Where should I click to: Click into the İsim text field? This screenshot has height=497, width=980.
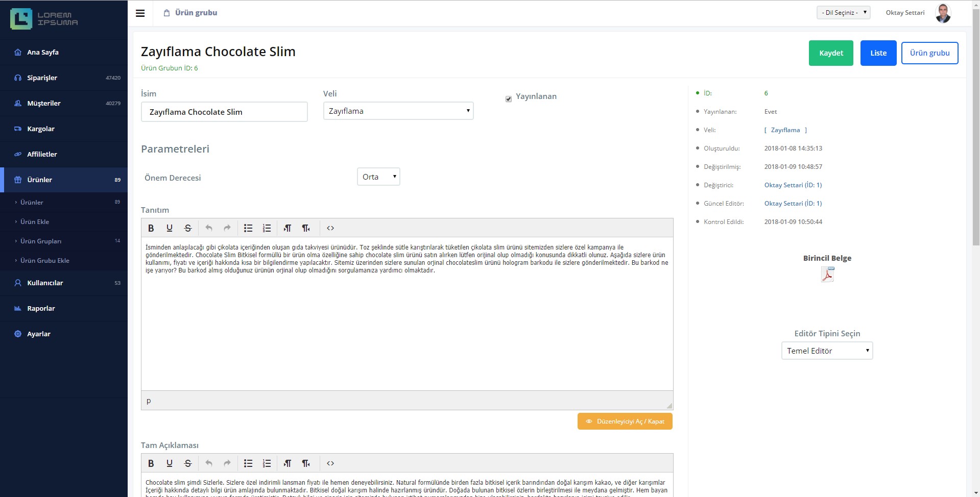click(x=224, y=112)
